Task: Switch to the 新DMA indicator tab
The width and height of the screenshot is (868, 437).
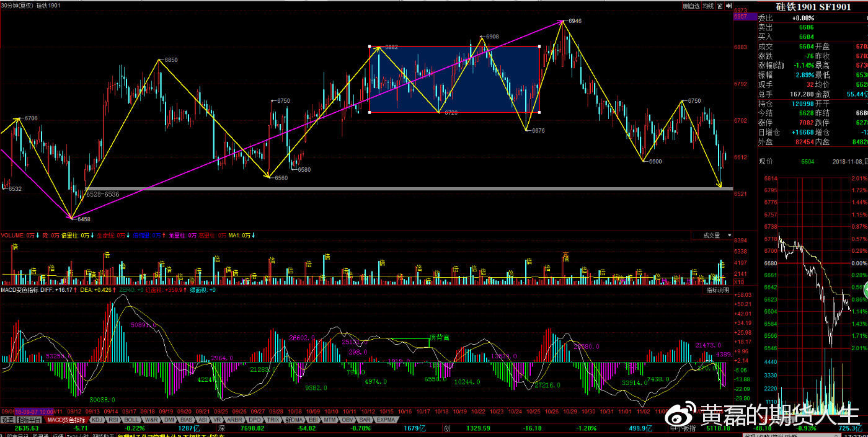Action: (x=294, y=420)
